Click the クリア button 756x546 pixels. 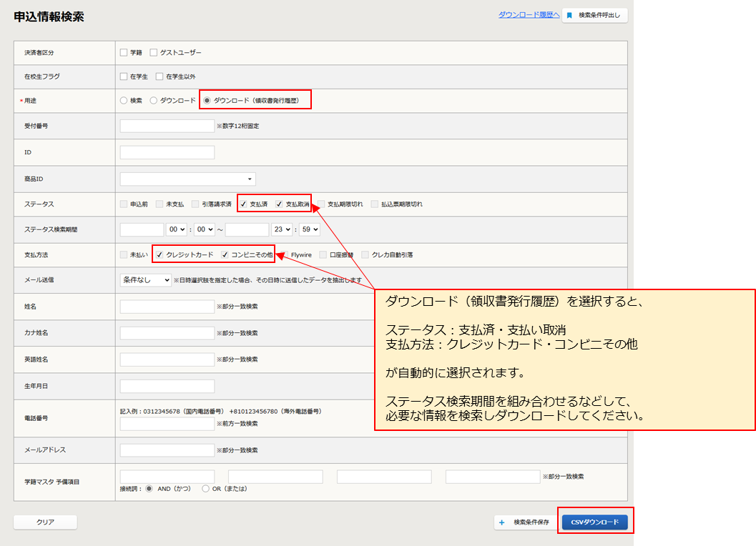pyautogui.click(x=45, y=522)
